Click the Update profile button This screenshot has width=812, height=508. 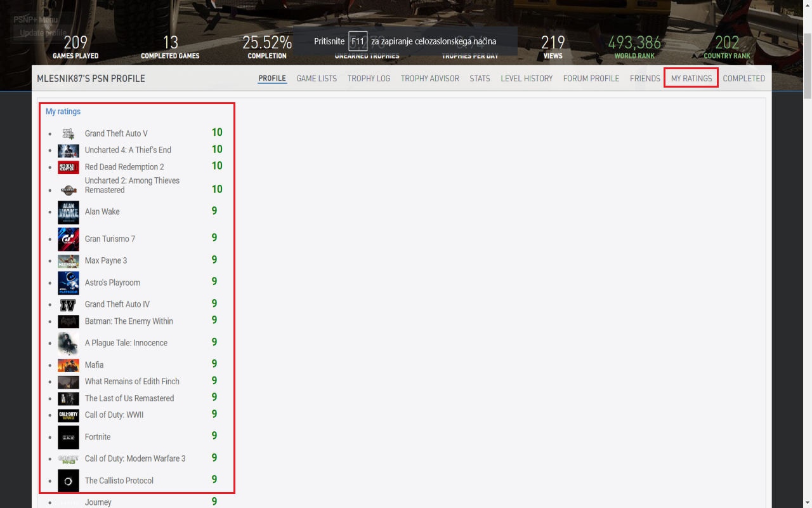pyautogui.click(x=43, y=33)
